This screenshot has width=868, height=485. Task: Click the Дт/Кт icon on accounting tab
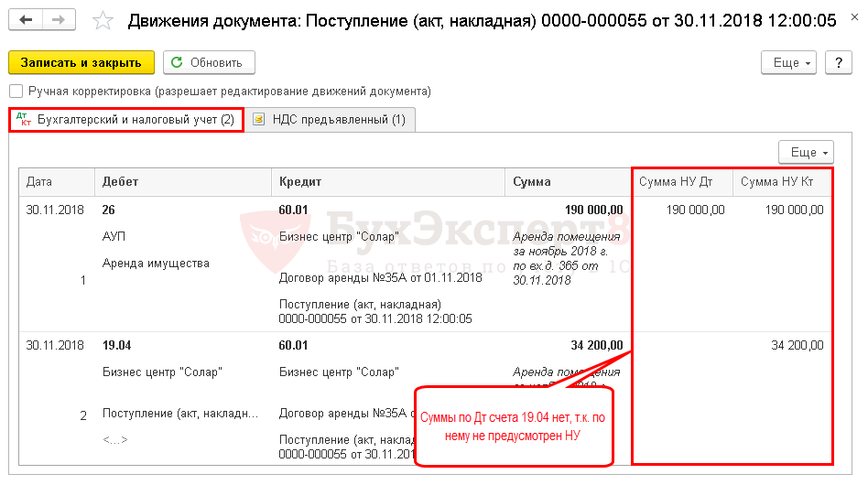tap(24, 120)
